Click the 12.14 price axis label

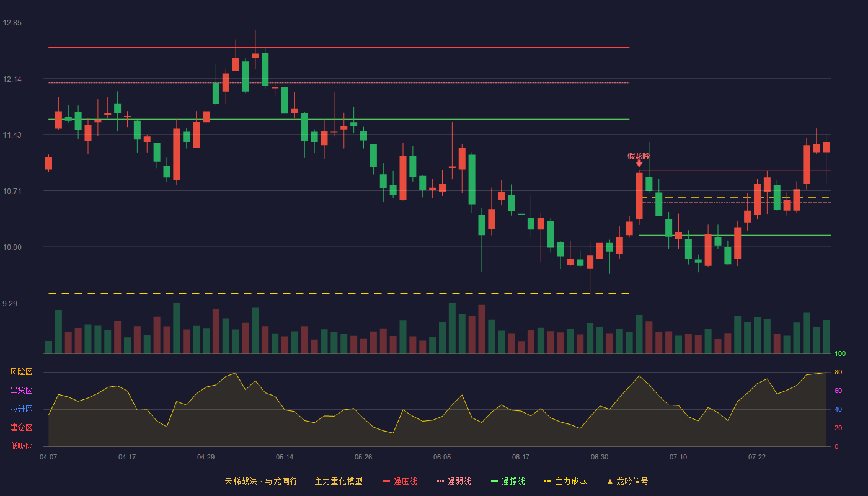pyautogui.click(x=12, y=79)
